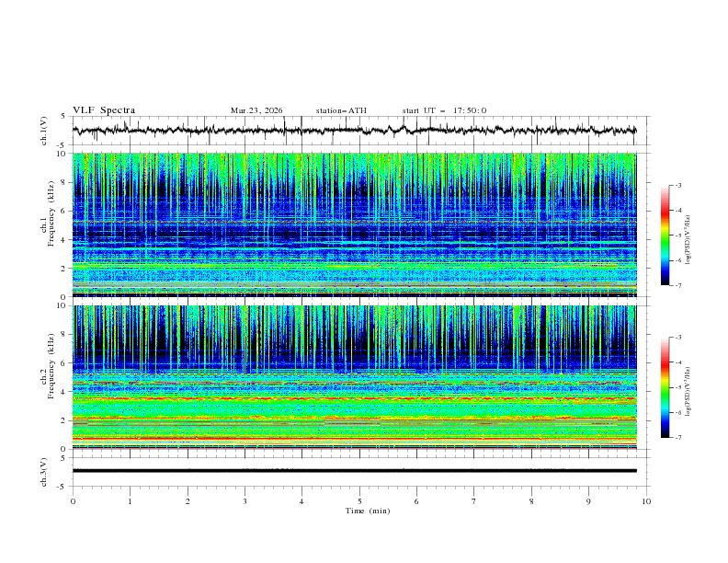Image resolution: width=728 pixels, height=563 pixels.
Task: Click time axis tick label '3'
Action: click(x=245, y=501)
